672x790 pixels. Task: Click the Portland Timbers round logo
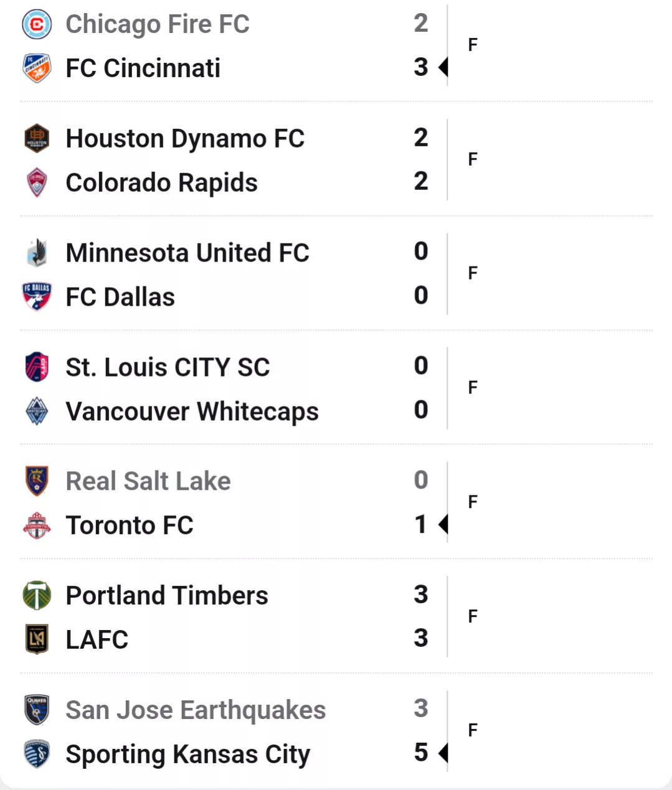[x=37, y=595]
